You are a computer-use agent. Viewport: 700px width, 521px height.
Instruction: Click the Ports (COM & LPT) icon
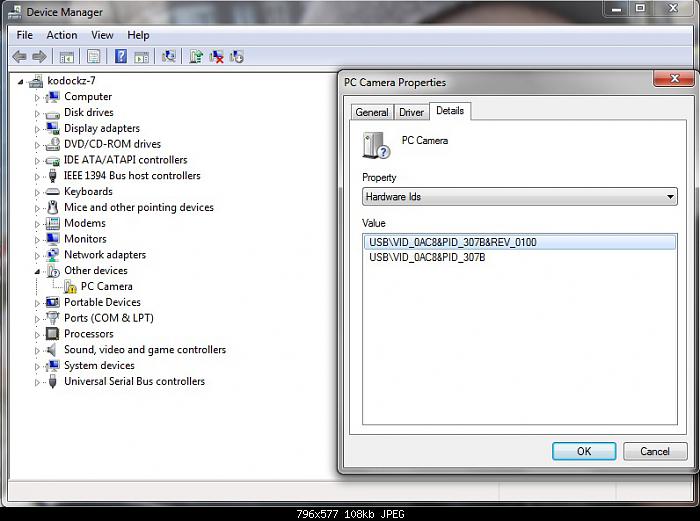(53, 318)
